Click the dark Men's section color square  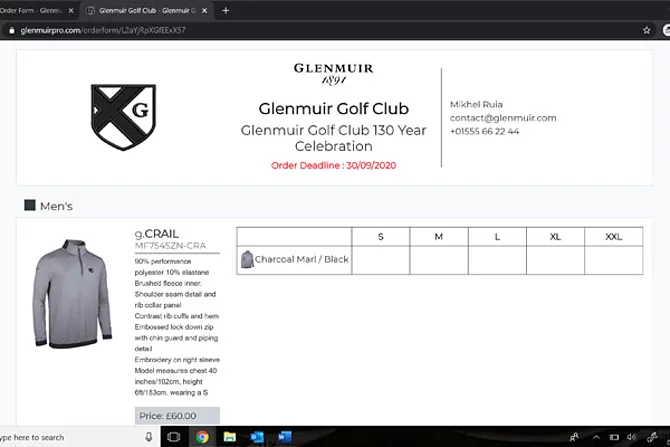(30, 205)
